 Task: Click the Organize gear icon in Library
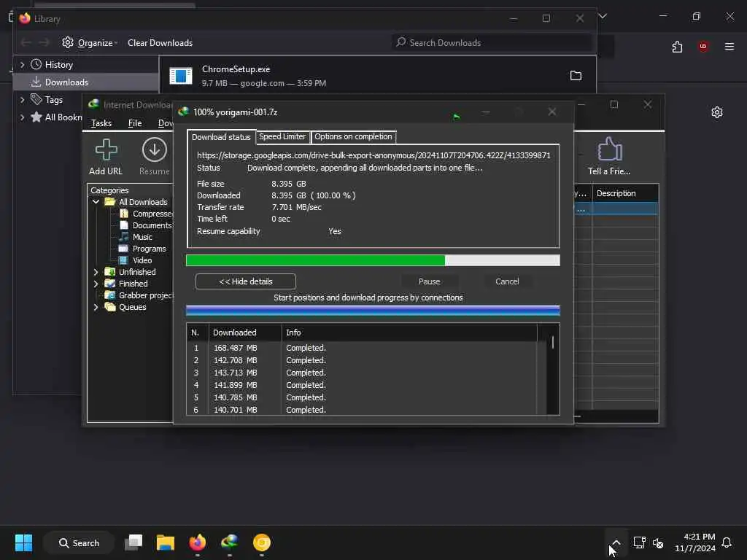pos(68,42)
